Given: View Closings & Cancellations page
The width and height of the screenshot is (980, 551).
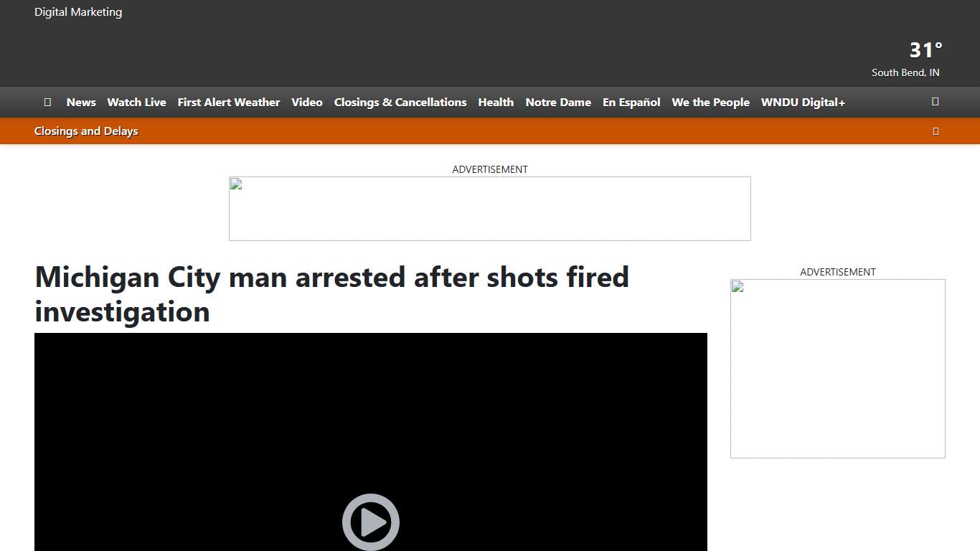Looking at the screenshot, I should (400, 102).
